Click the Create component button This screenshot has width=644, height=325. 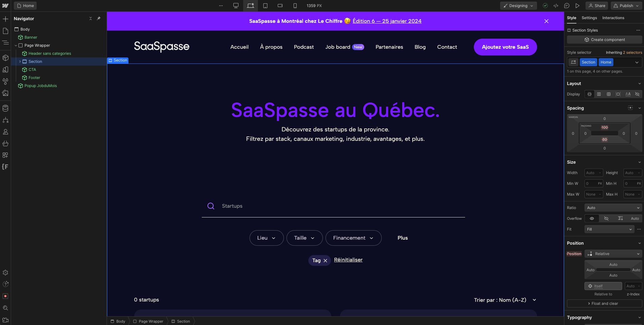point(604,40)
